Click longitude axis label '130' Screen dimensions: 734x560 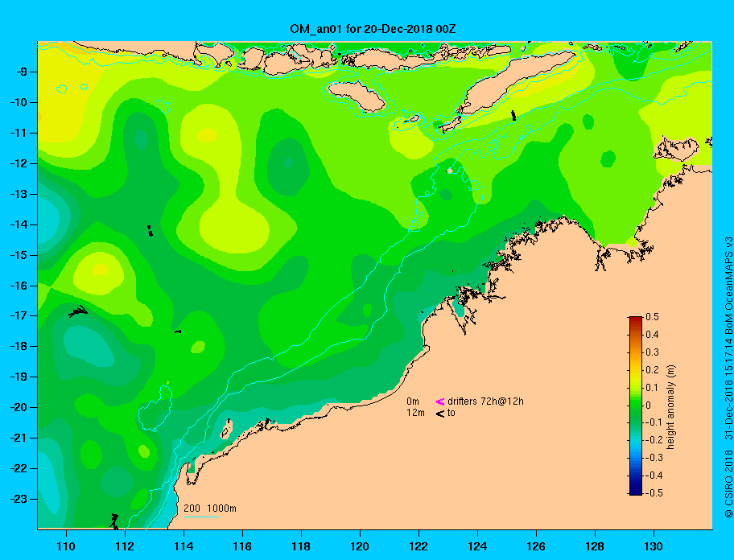(654, 546)
